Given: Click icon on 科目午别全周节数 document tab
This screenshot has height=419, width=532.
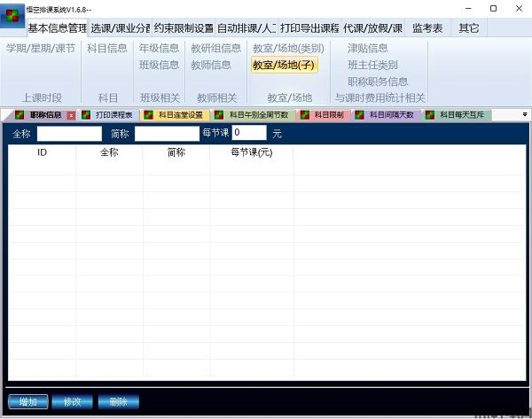Looking at the screenshot, I should (219, 115).
